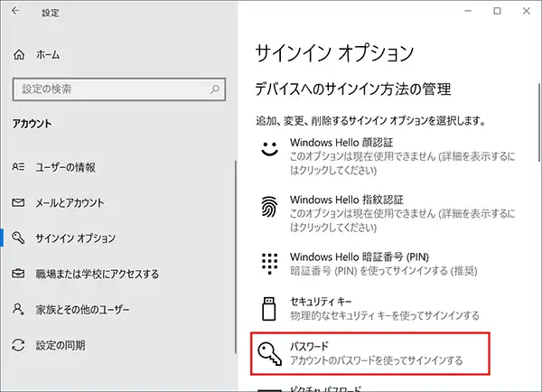542x392 pixels.
Task: Maximize the Settings window
Action: 497,11
